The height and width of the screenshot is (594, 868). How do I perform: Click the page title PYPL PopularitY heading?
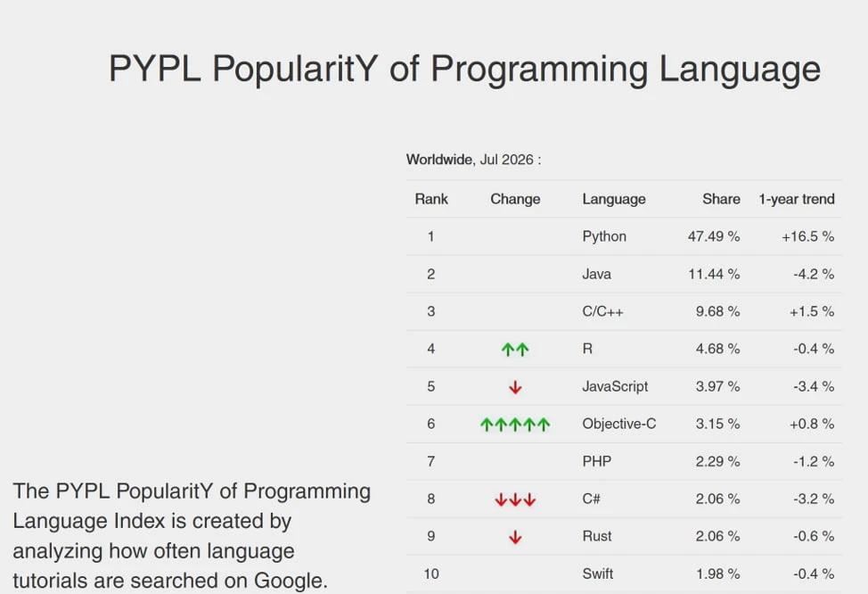(x=464, y=70)
